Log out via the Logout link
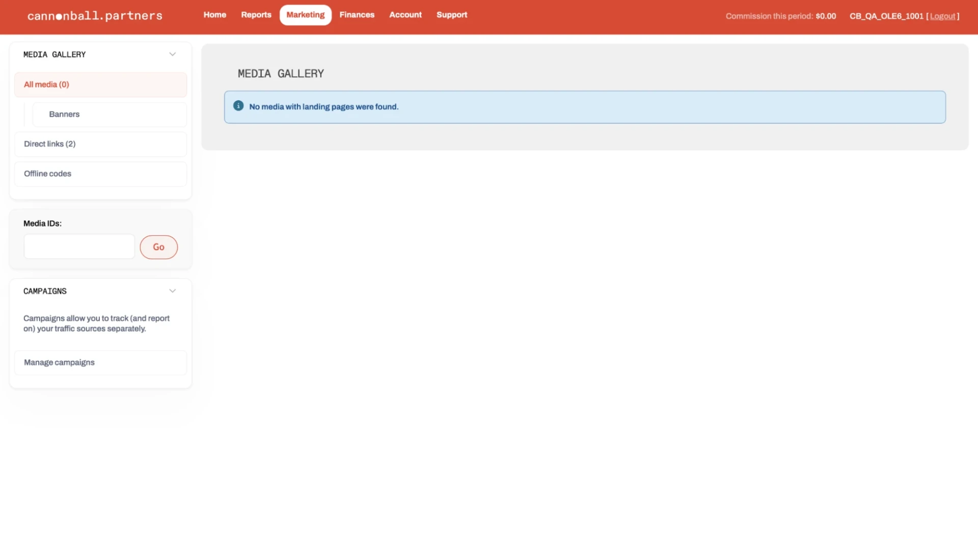The height and width of the screenshot is (560, 978). (942, 16)
